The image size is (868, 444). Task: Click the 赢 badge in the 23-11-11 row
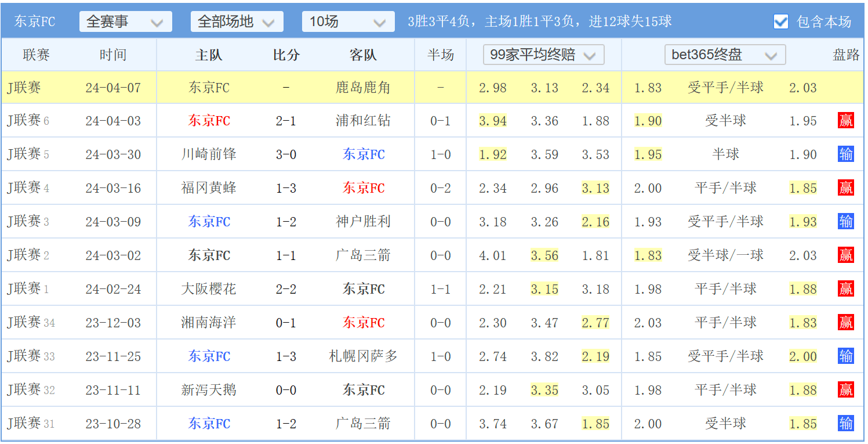[x=846, y=390]
